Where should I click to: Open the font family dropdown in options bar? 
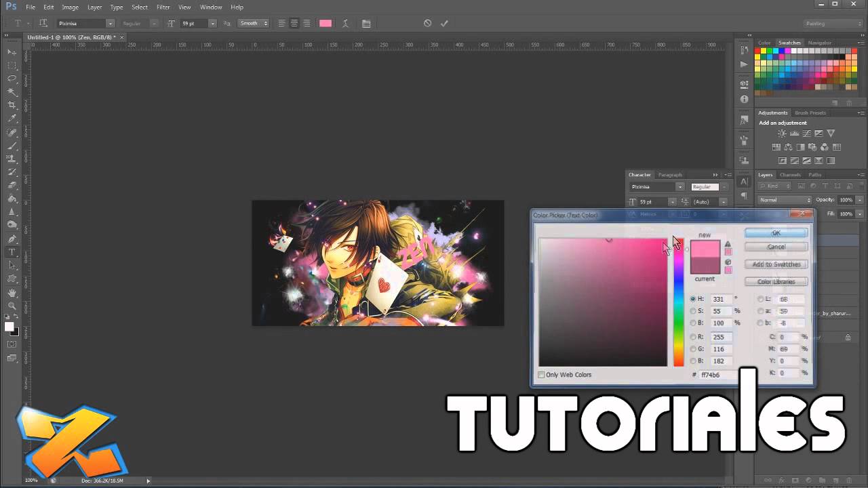coord(110,23)
